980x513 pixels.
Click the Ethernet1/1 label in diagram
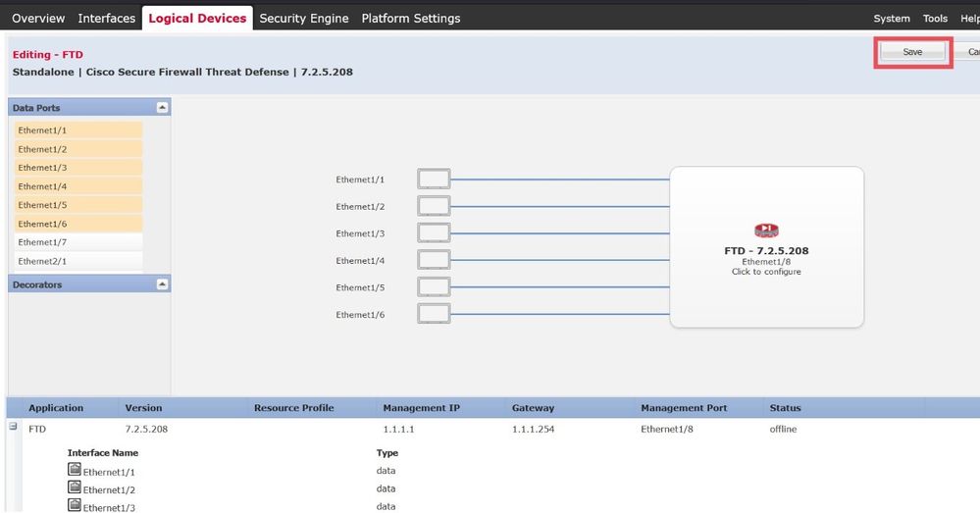point(360,180)
